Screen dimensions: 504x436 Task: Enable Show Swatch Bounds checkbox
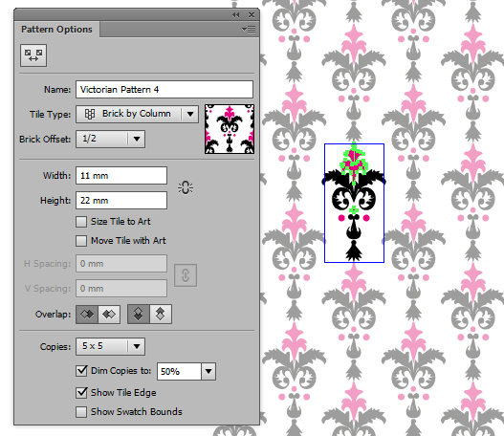point(81,412)
